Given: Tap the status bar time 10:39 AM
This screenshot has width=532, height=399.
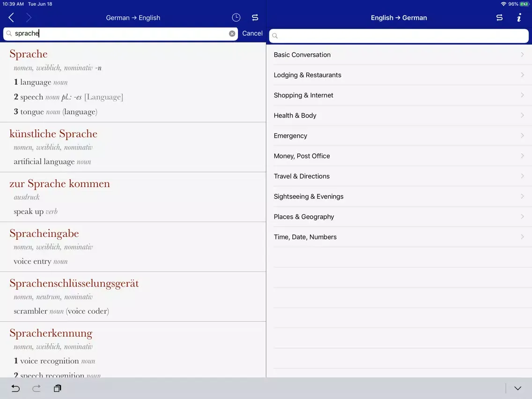Looking at the screenshot, I should pos(13,4).
